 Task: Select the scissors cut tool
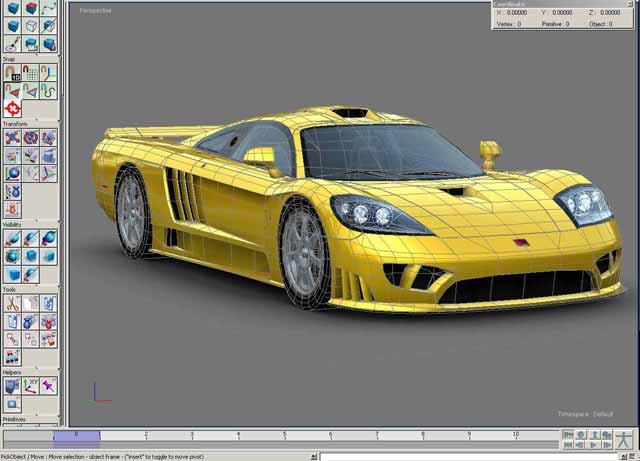pyautogui.click(x=12, y=303)
